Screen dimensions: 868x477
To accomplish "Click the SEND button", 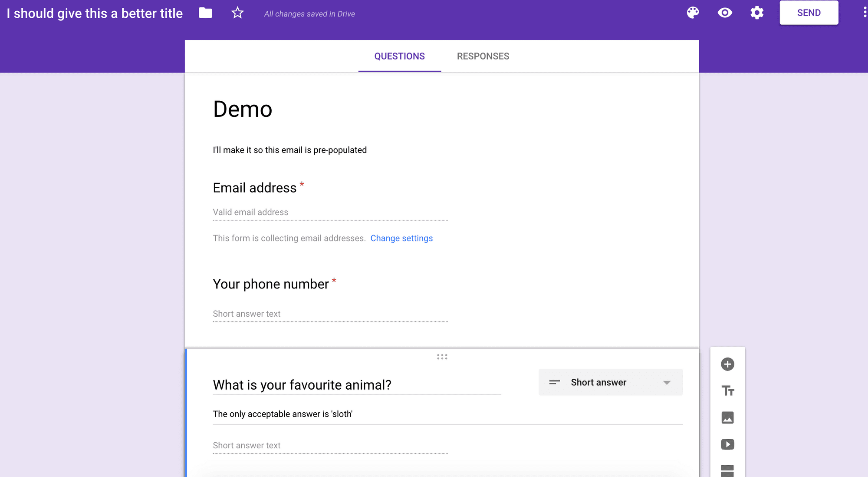I will pyautogui.click(x=809, y=13).
